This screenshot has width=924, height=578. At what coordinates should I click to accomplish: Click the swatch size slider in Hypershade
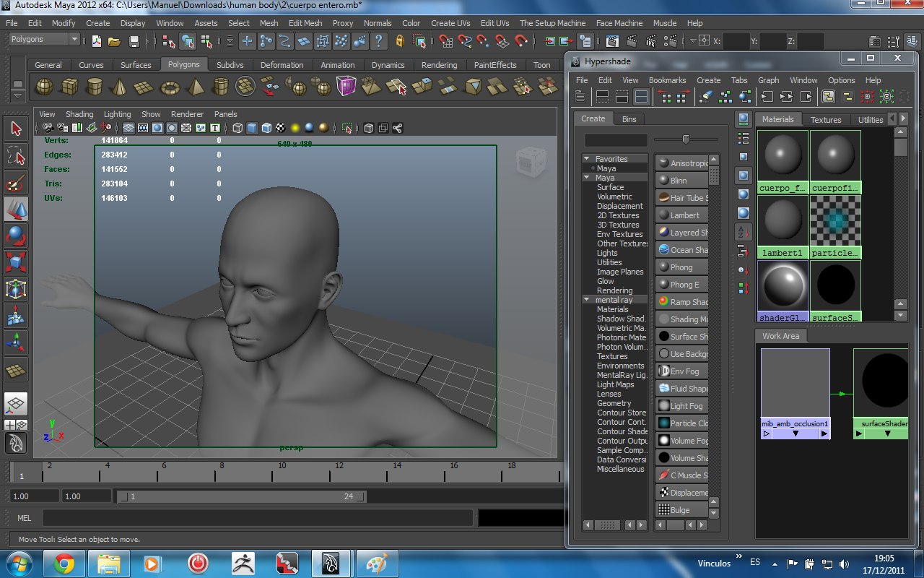(686, 139)
